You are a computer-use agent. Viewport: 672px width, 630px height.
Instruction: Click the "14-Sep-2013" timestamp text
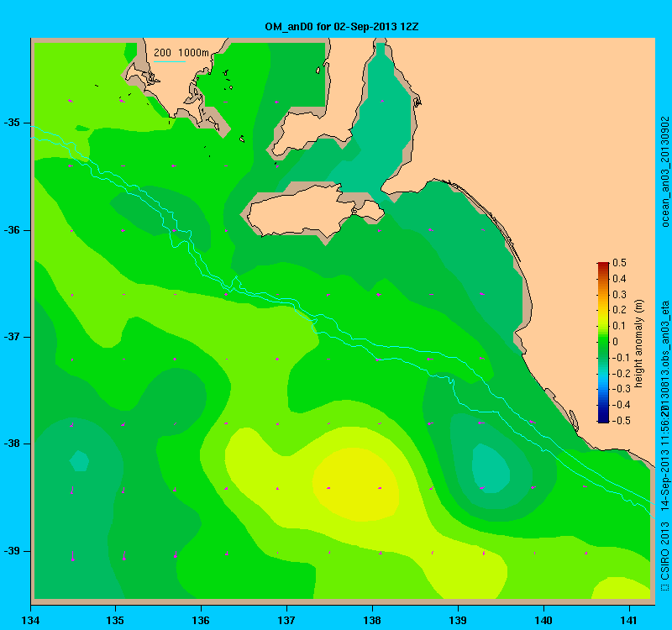(x=664, y=481)
